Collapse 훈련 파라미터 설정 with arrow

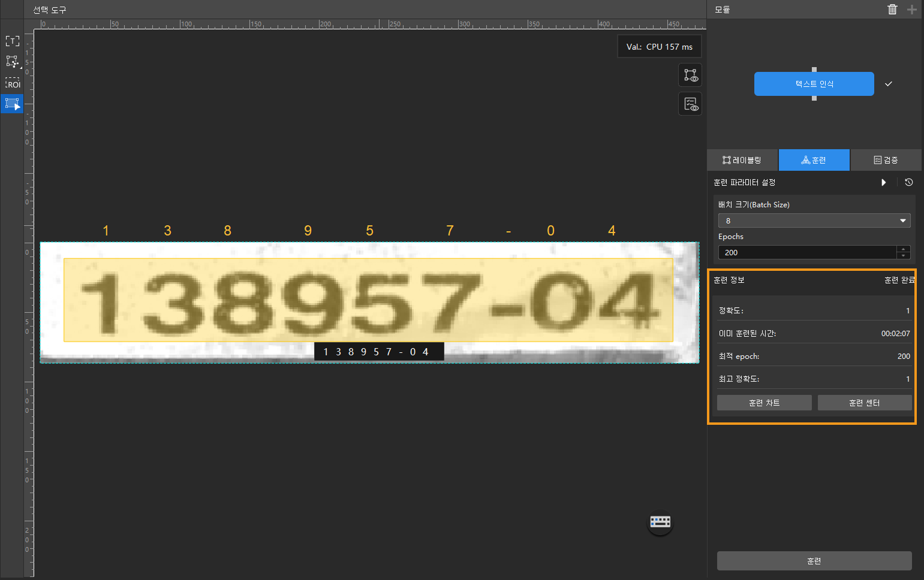[883, 182]
